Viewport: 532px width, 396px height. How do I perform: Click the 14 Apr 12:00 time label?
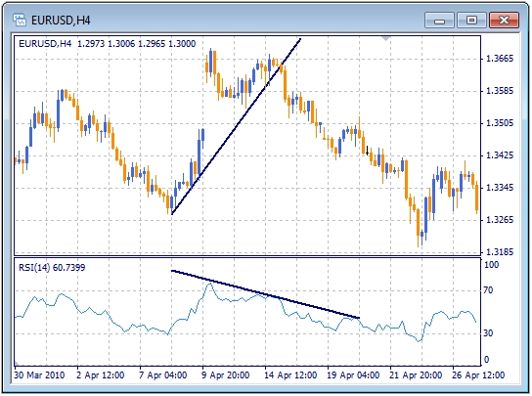[291, 375]
